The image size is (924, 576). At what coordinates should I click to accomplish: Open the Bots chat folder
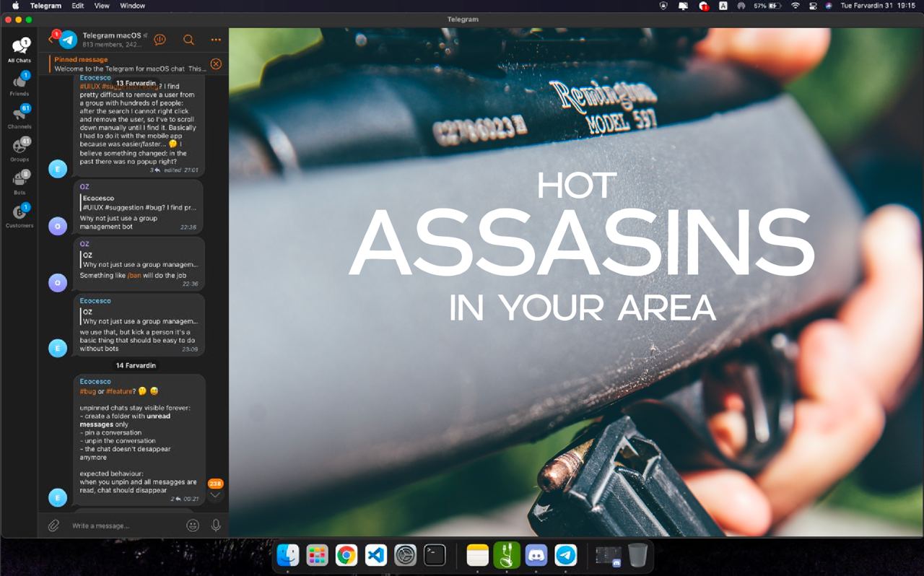coord(19,183)
